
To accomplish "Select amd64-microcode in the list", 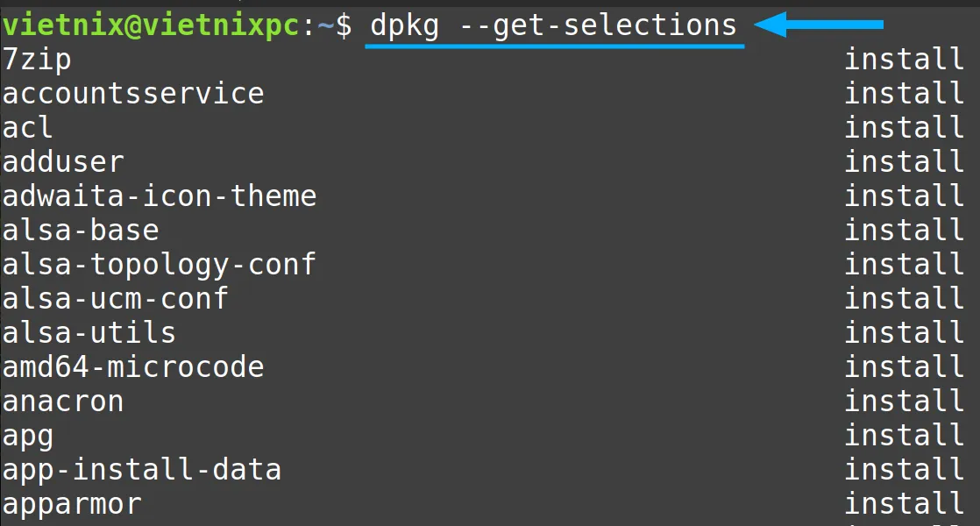I will coord(133,367).
